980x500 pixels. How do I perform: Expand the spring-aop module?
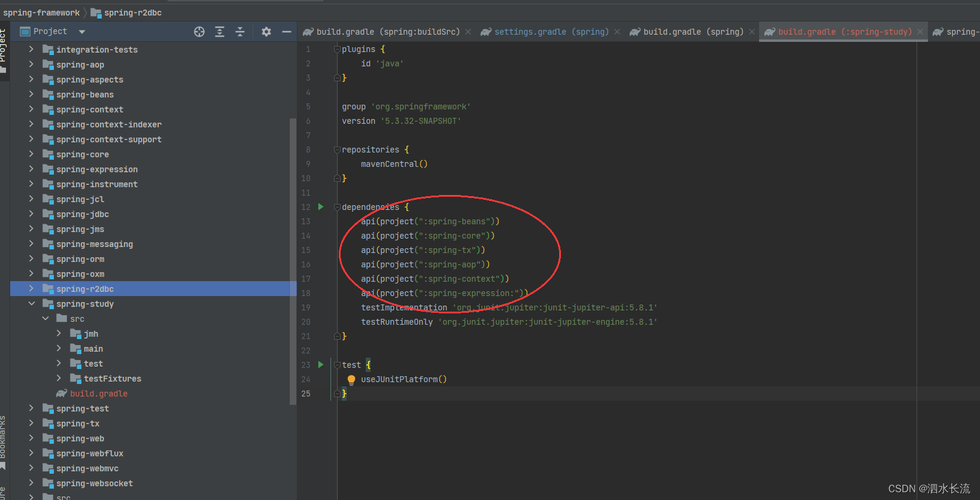click(31, 64)
